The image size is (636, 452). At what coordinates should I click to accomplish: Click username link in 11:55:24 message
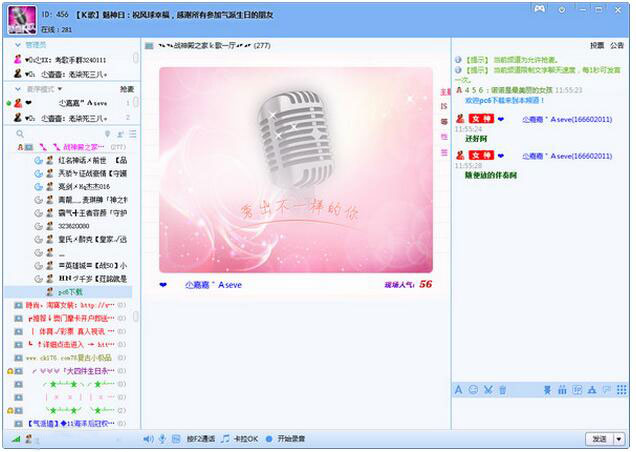coord(567,119)
